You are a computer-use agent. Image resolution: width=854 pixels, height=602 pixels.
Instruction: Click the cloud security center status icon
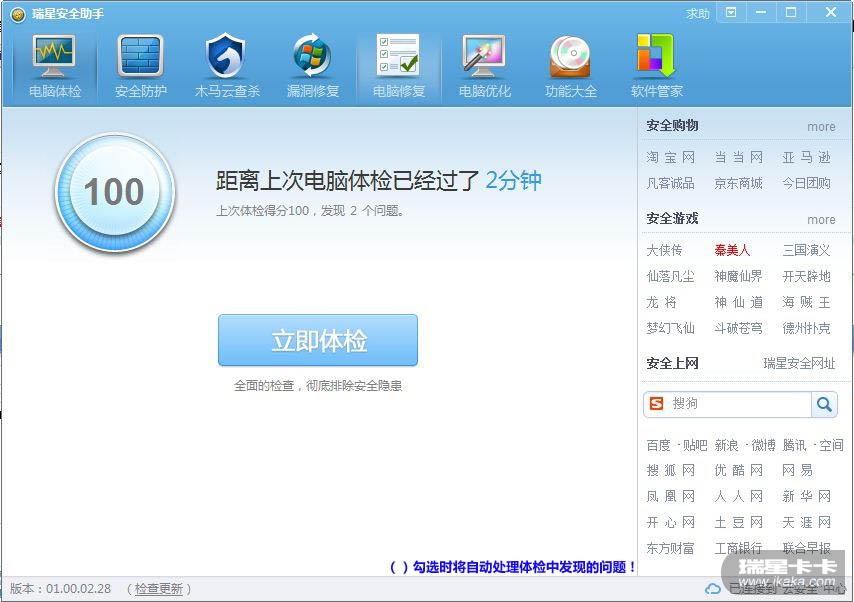pos(713,588)
